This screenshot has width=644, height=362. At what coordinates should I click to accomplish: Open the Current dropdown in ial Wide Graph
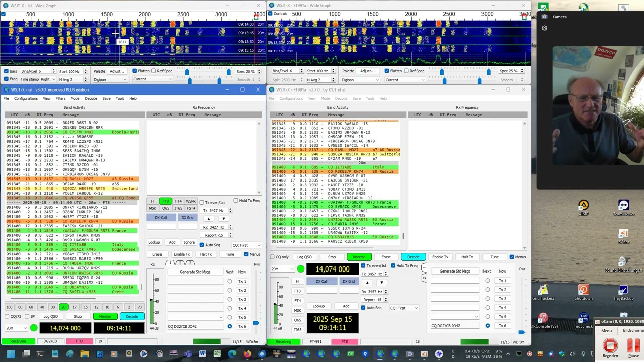pyautogui.click(x=153, y=79)
